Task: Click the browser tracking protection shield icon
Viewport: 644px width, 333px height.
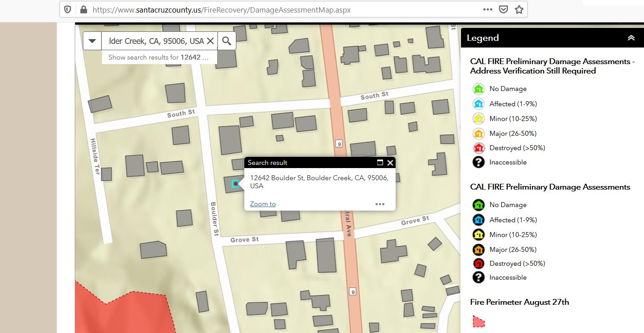Action: click(68, 9)
